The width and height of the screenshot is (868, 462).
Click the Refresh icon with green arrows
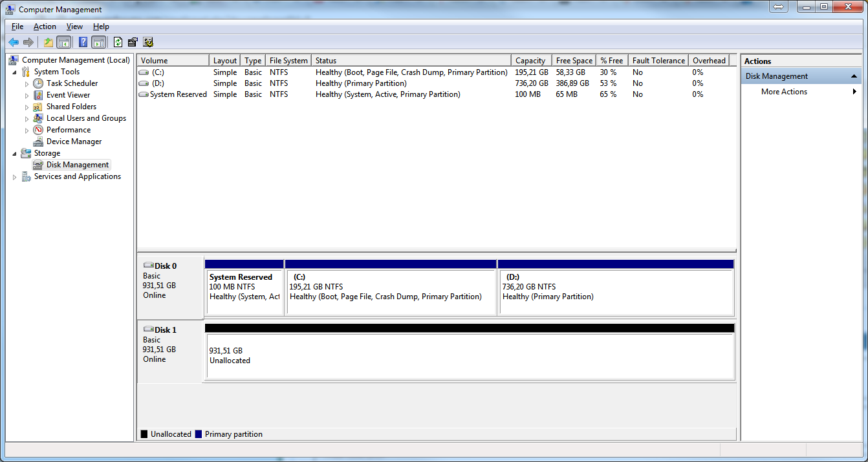point(118,42)
